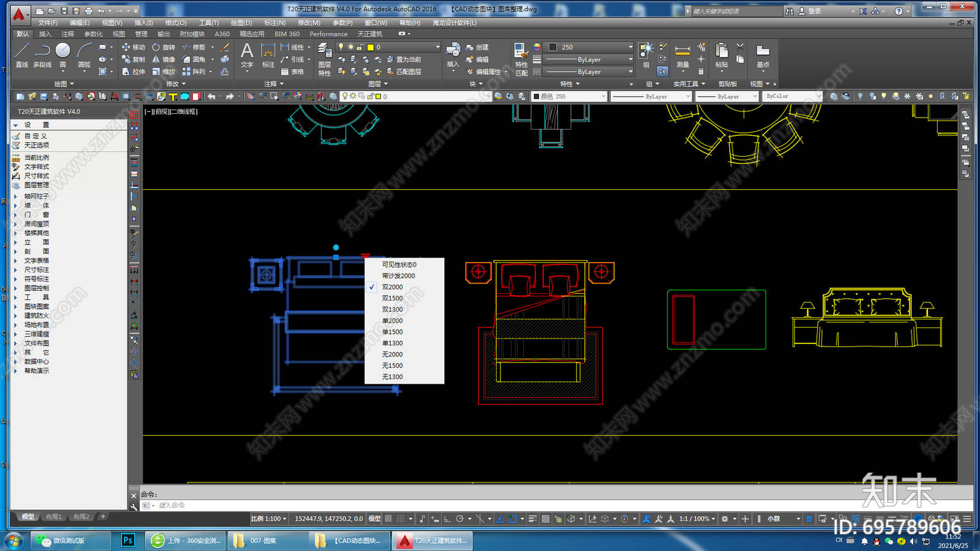Image resolution: width=980 pixels, height=551 pixels.
Task: Click the 测量 measure tool
Action: click(682, 55)
